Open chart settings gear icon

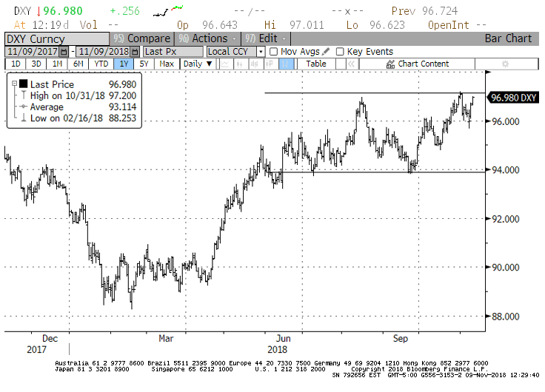pyautogui.click(x=505, y=64)
